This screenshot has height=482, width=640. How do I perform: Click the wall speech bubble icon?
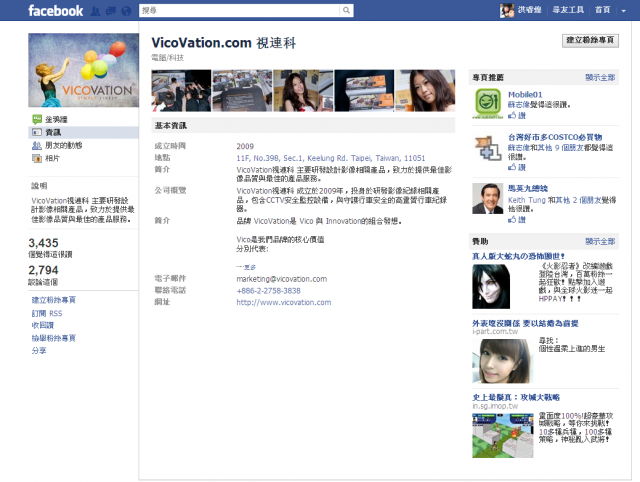37,119
